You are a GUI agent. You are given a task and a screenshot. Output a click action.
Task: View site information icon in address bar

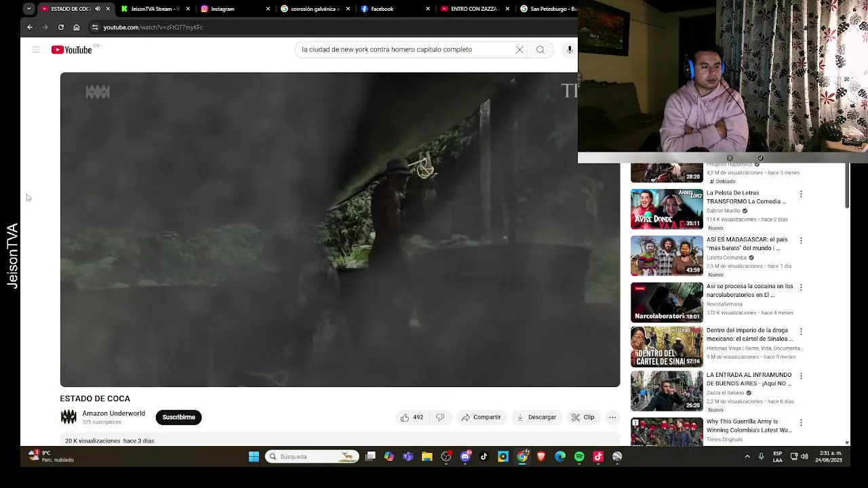95,27
